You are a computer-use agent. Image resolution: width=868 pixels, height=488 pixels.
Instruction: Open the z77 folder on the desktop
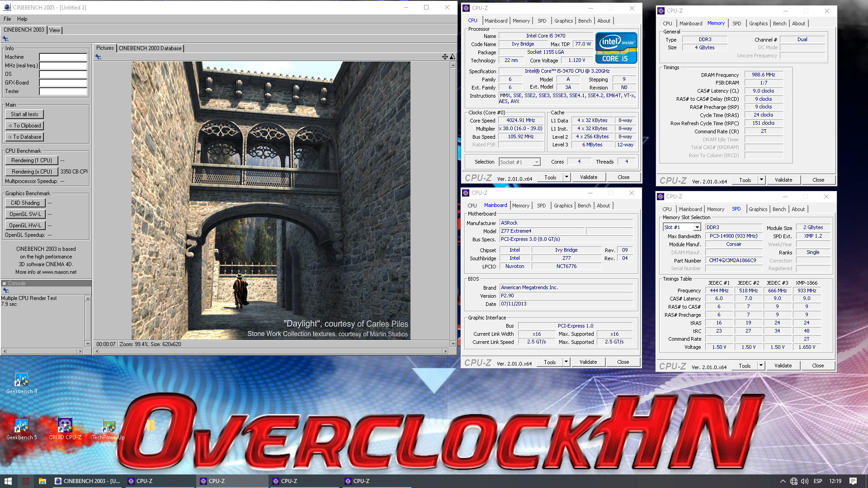coord(151,429)
